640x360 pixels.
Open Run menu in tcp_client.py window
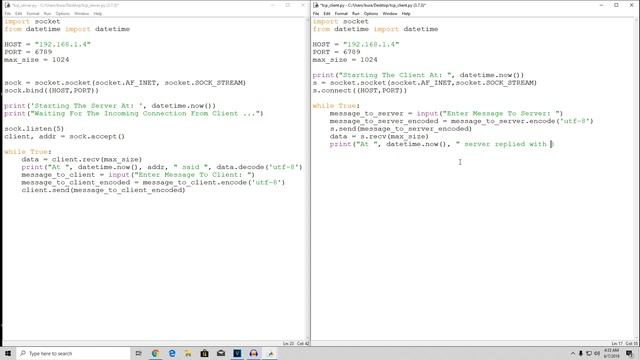pyautogui.click(x=356, y=13)
